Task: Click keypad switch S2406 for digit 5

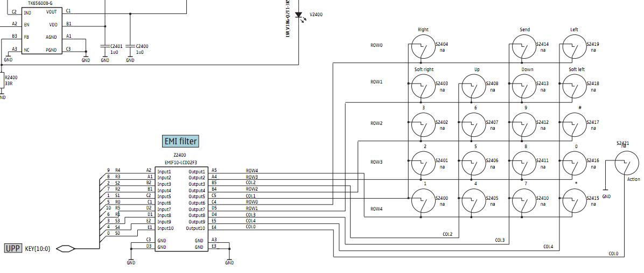Action: pos(473,163)
